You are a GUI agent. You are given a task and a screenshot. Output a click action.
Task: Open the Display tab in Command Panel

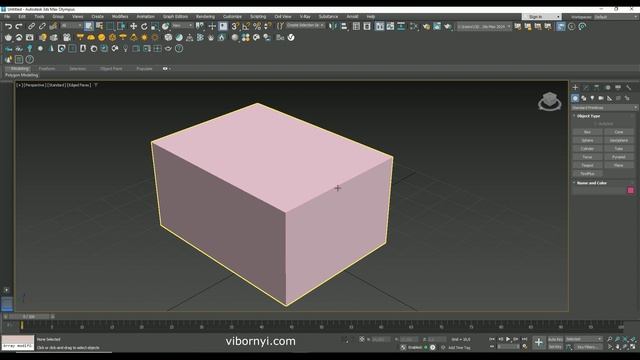click(x=618, y=87)
